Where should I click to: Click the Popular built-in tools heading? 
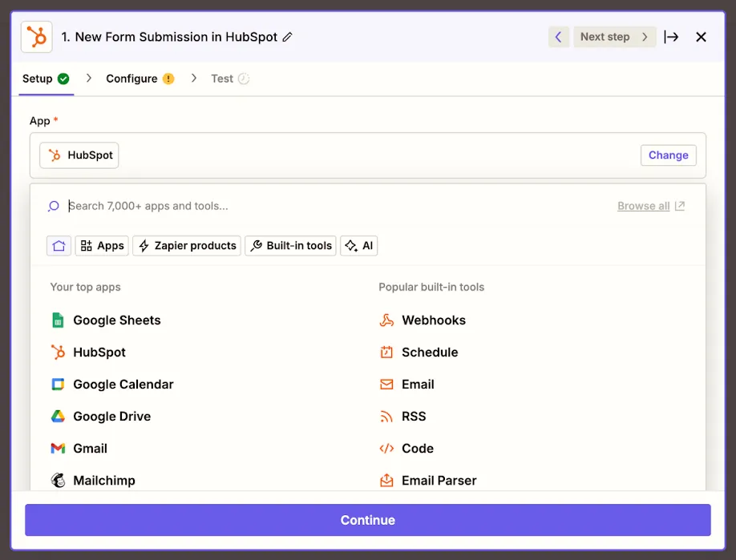(431, 287)
